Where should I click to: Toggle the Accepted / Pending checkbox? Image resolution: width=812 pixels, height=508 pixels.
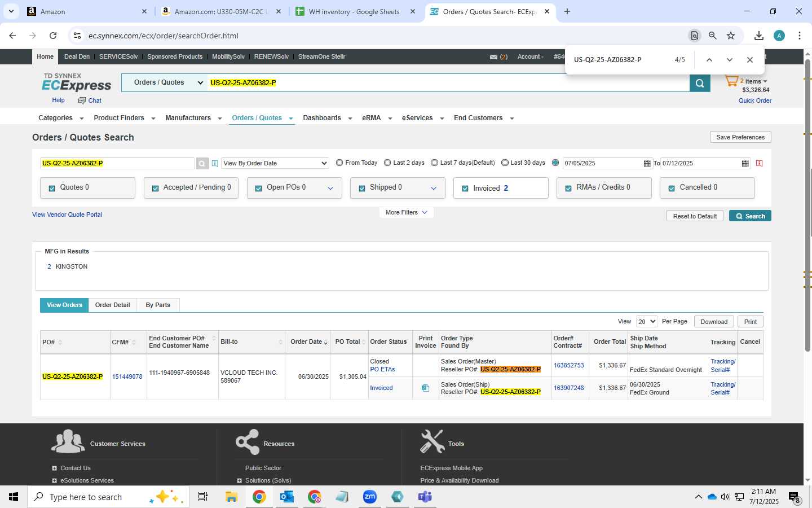tap(155, 189)
